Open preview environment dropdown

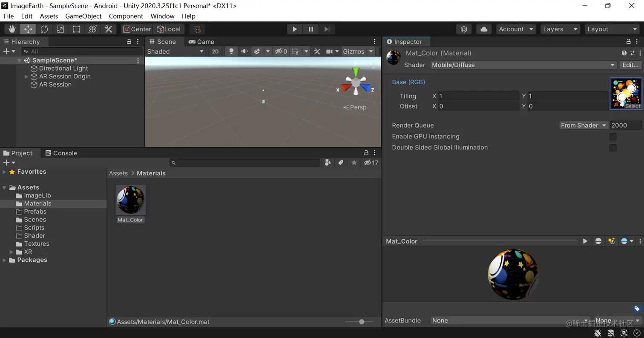(627, 241)
